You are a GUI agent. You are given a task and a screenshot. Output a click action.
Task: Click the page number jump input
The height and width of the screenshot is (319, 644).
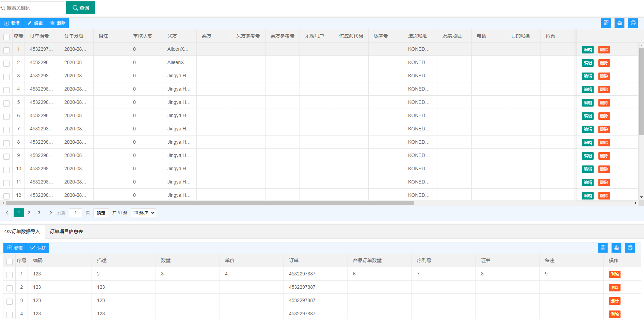[x=76, y=213]
